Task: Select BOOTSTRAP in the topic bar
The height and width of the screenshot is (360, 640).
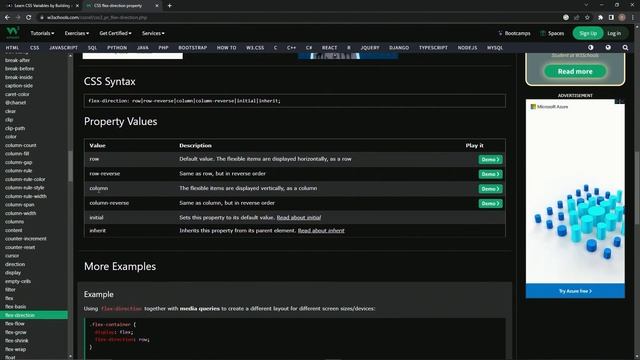Action: [193, 48]
